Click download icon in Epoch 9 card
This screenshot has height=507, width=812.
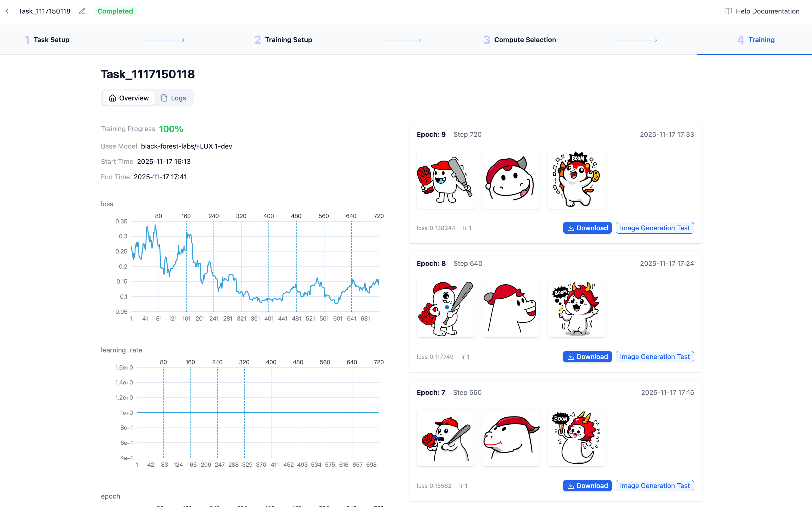tap(570, 228)
